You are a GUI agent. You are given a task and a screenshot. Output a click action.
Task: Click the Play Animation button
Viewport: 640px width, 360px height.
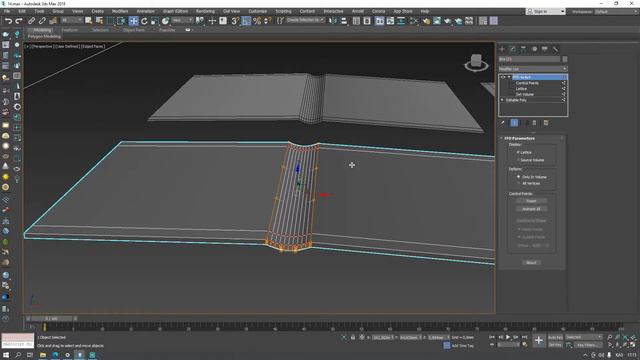coord(508,337)
